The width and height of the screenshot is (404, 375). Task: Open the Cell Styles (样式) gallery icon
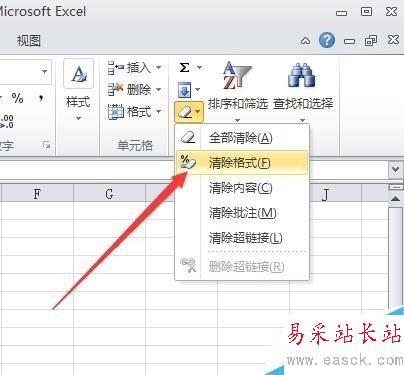[79, 74]
